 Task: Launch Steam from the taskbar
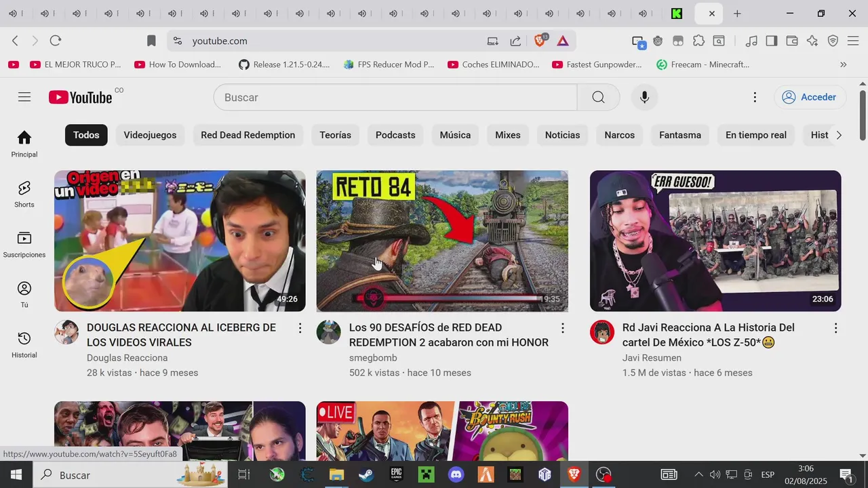[x=366, y=474]
